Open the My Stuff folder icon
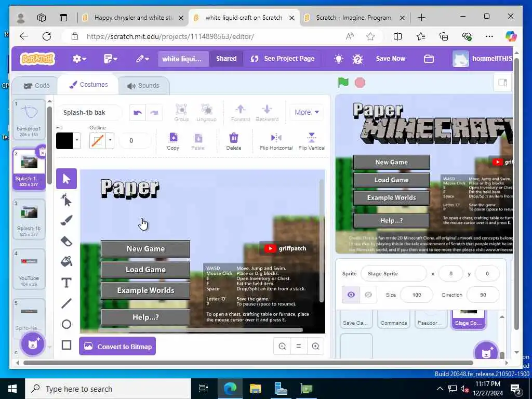Viewport: 532px width, 399px height. tap(429, 59)
